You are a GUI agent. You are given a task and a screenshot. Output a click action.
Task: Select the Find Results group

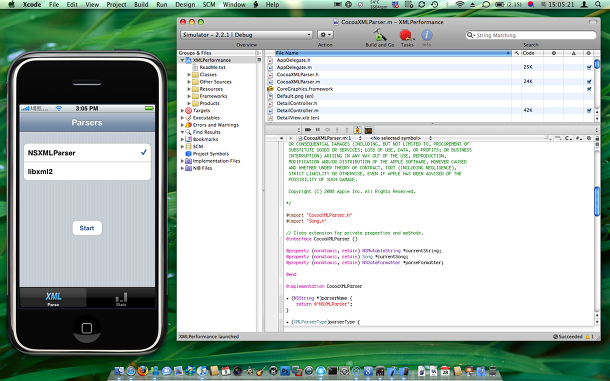click(x=206, y=132)
